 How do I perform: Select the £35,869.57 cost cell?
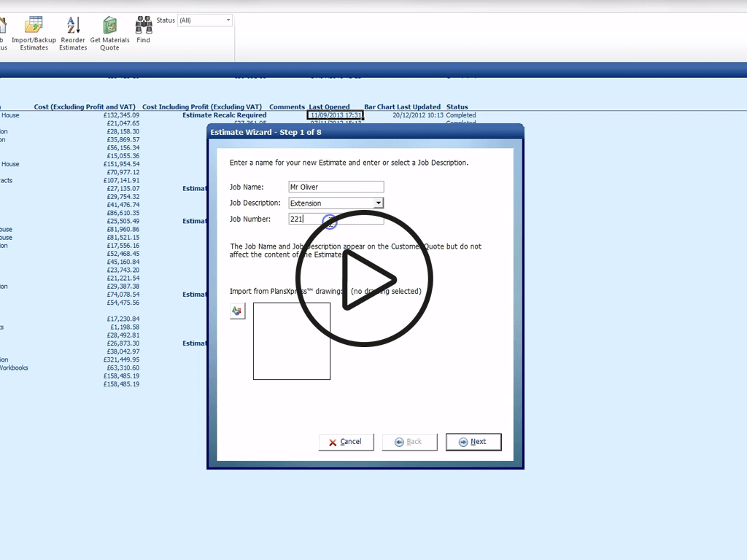[123, 139]
